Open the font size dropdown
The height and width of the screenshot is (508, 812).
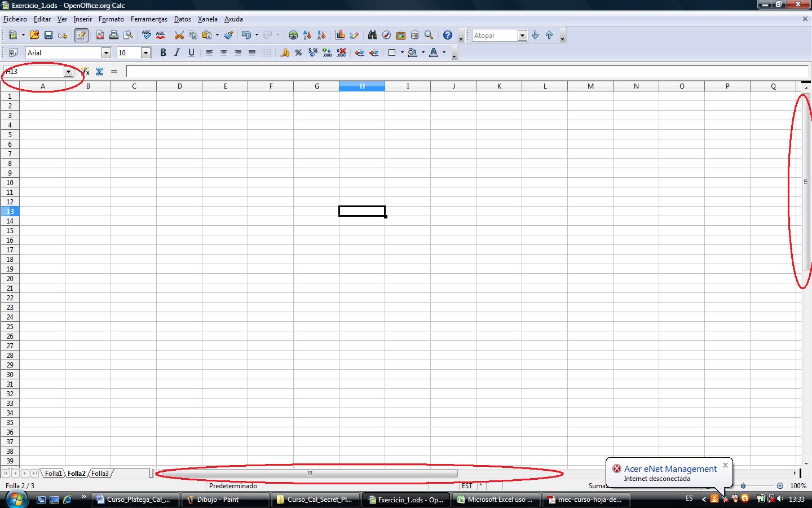pyautogui.click(x=145, y=52)
